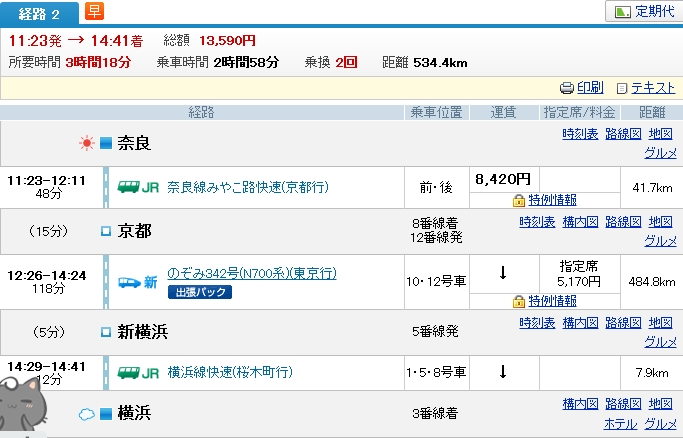Click the cloudy weather icon at 横浜
Image resolution: width=683 pixels, height=438 pixels.
[87, 414]
